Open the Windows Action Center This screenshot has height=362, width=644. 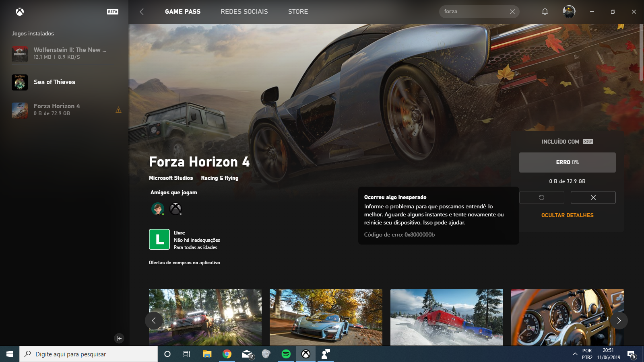point(632,354)
